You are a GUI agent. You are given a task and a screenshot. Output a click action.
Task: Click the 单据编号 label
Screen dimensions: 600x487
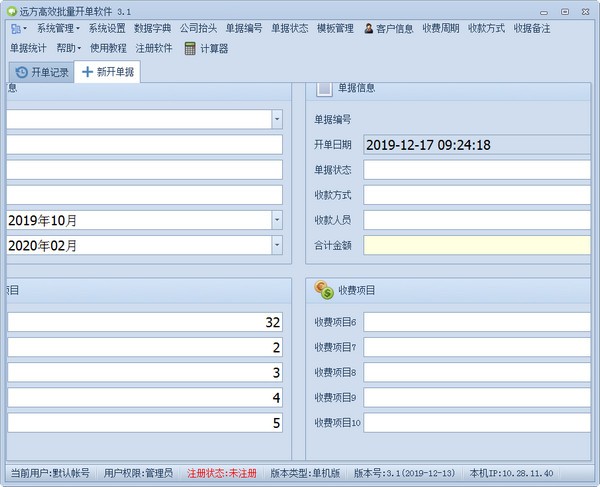(x=333, y=119)
